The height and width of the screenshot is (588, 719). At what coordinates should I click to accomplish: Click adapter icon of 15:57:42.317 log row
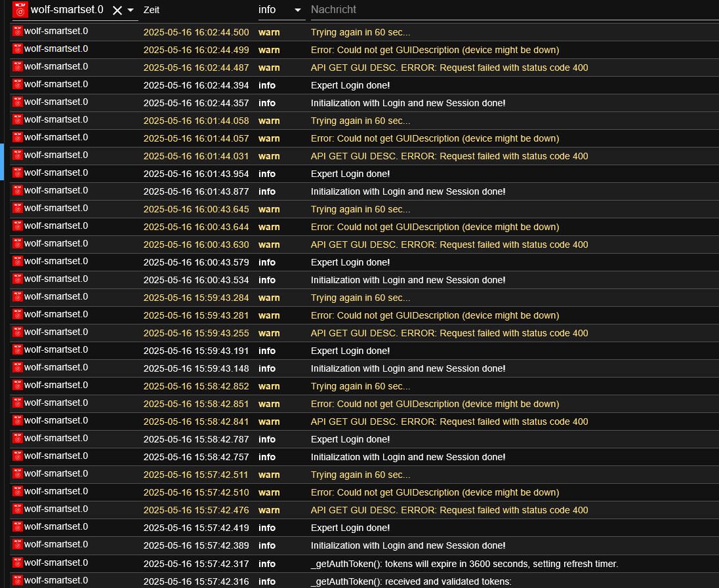[x=18, y=563]
